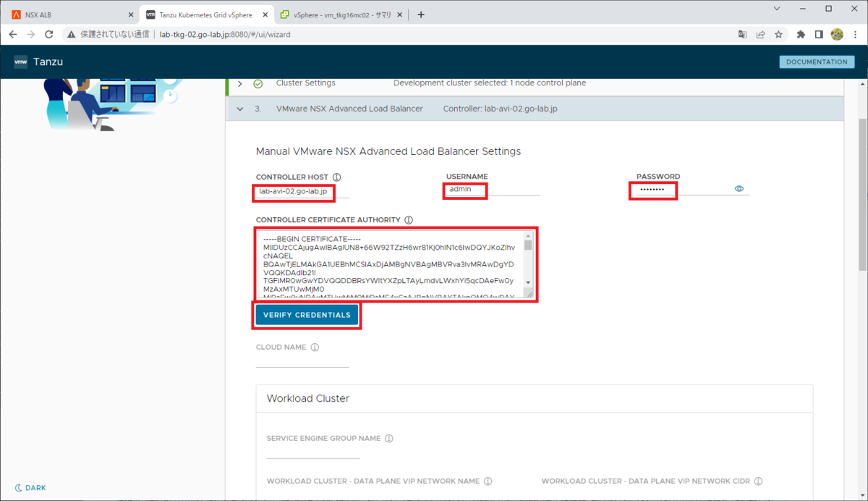Viewport: 868px width, 501px height.
Task: Open the browser side panel icon
Action: pyautogui.click(x=819, y=34)
